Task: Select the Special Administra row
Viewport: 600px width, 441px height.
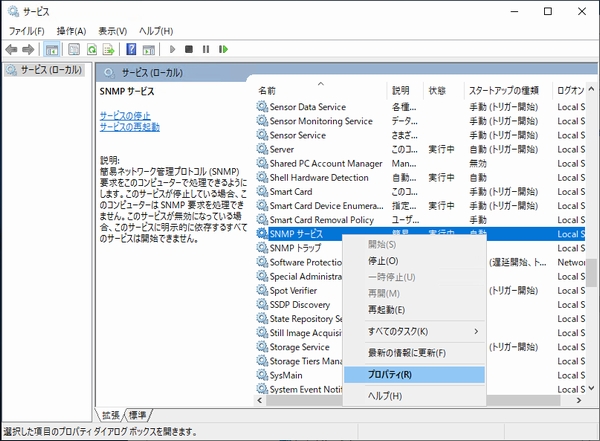Action: point(305,276)
